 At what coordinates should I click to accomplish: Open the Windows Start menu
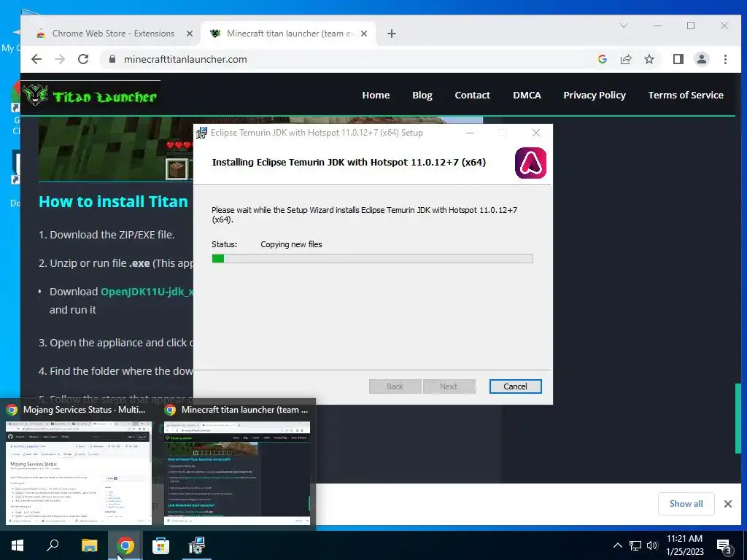18,545
